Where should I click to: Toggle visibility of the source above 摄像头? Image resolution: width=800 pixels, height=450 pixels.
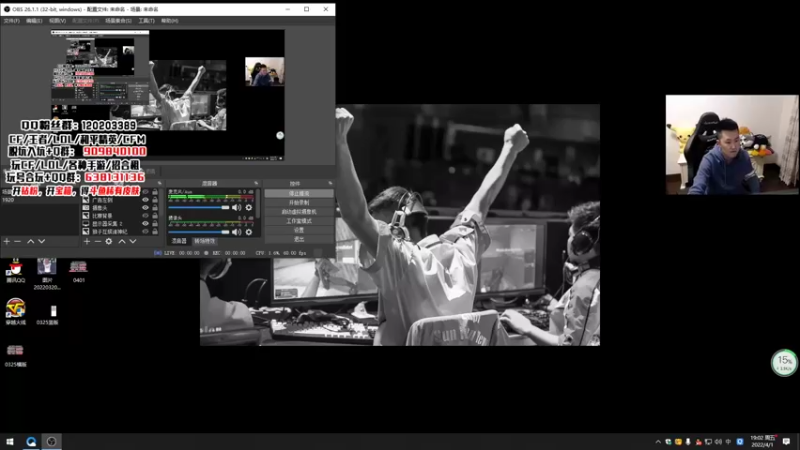(145, 200)
